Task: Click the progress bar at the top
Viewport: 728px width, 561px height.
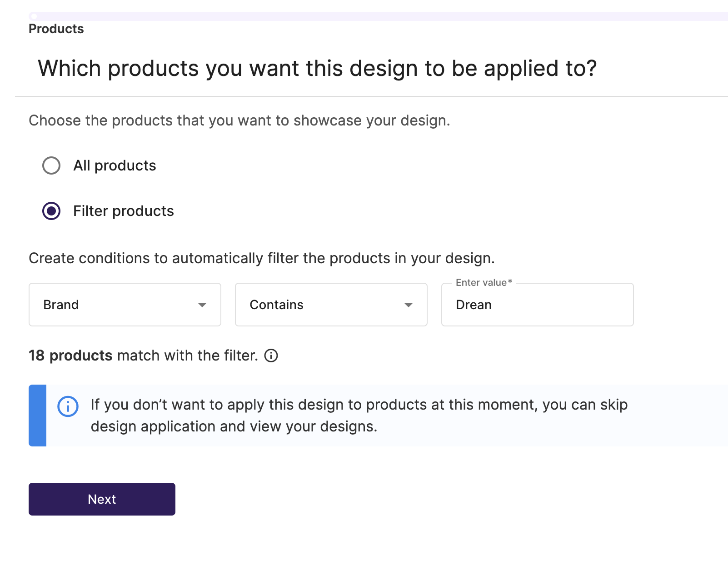Action: coord(378,16)
